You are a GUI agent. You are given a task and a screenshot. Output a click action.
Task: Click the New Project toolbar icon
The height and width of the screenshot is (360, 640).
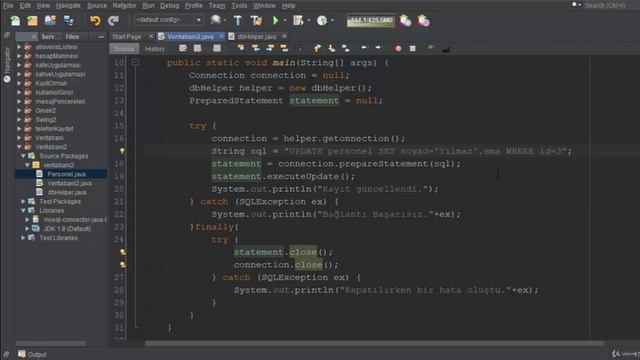click(x=32, y=20)
